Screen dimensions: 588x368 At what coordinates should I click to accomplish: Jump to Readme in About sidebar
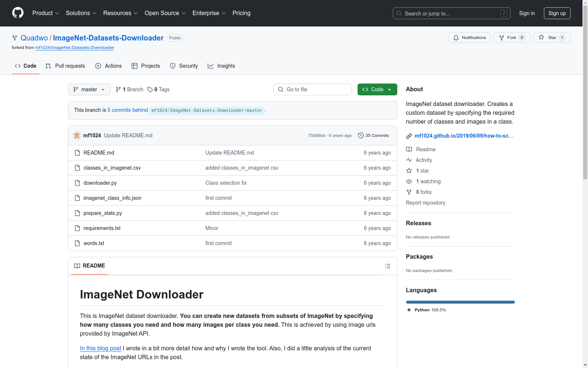pyautogui.click(x=421, y=149)
